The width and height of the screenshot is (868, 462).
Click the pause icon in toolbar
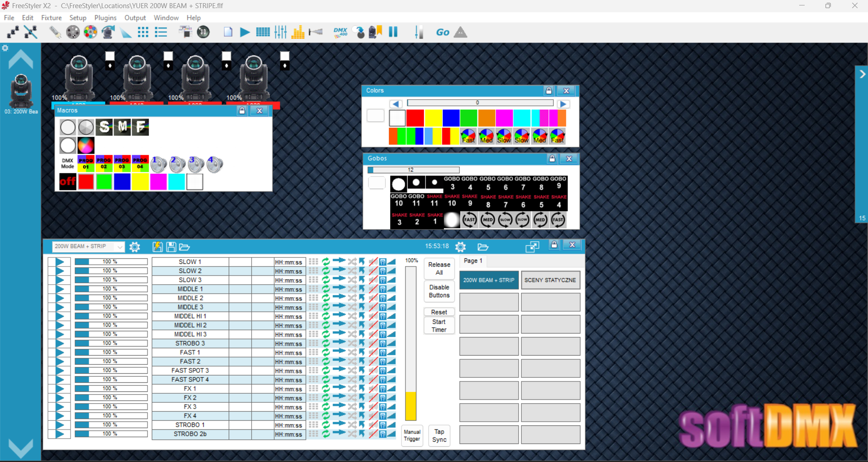click(x=393, y=32)
